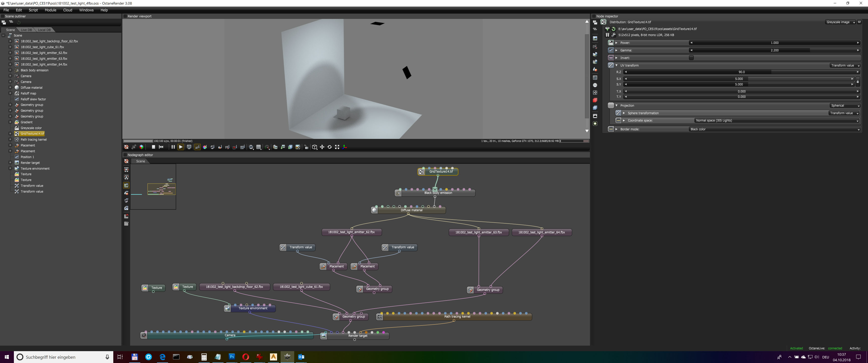Viewport: 868px width, 363px height.
Task: Toggle the Render viewport panel checkbox
Action: click(125, 16)
